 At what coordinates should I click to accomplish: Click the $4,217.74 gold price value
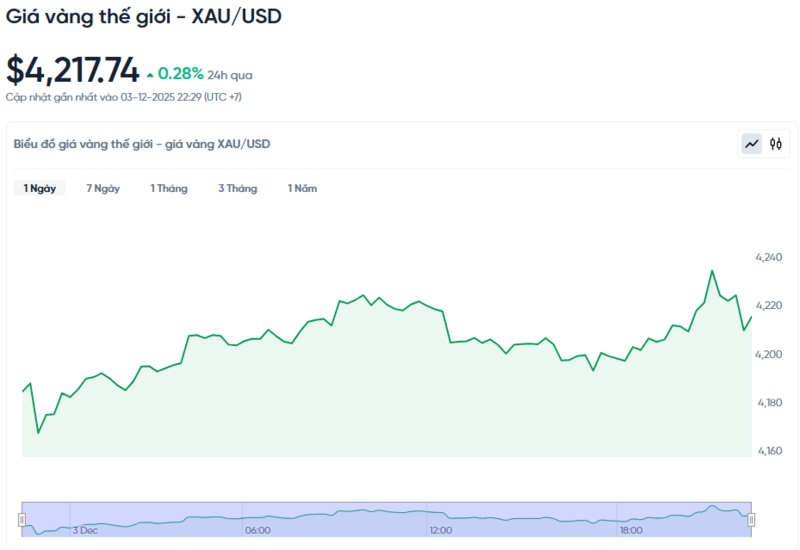pos(73,70)
